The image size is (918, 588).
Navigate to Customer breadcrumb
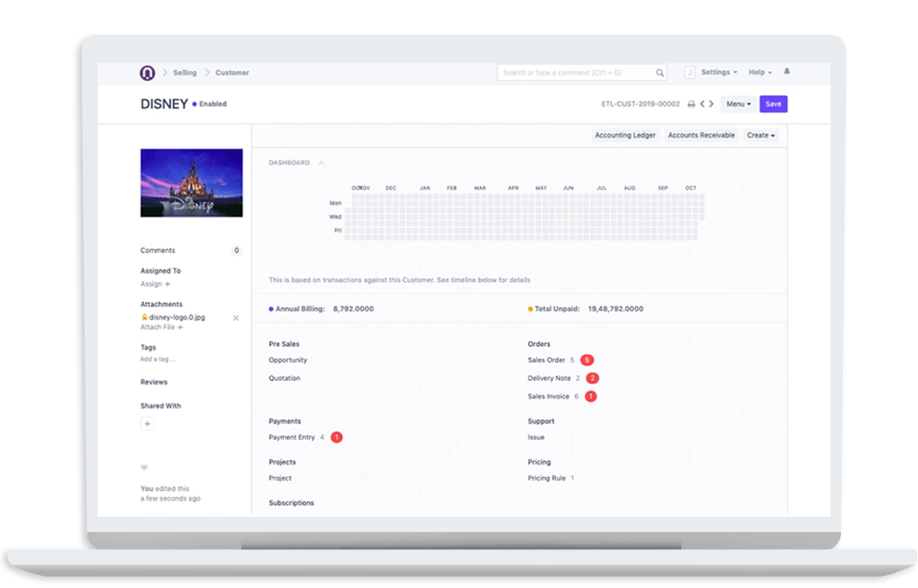click(232, 72)
